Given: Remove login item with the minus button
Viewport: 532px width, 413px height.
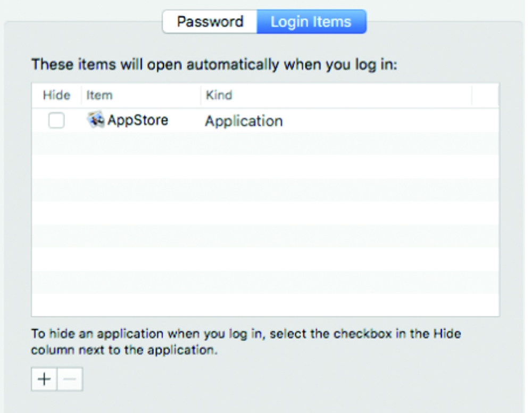Looking at the screenshot, I should 70,379.
